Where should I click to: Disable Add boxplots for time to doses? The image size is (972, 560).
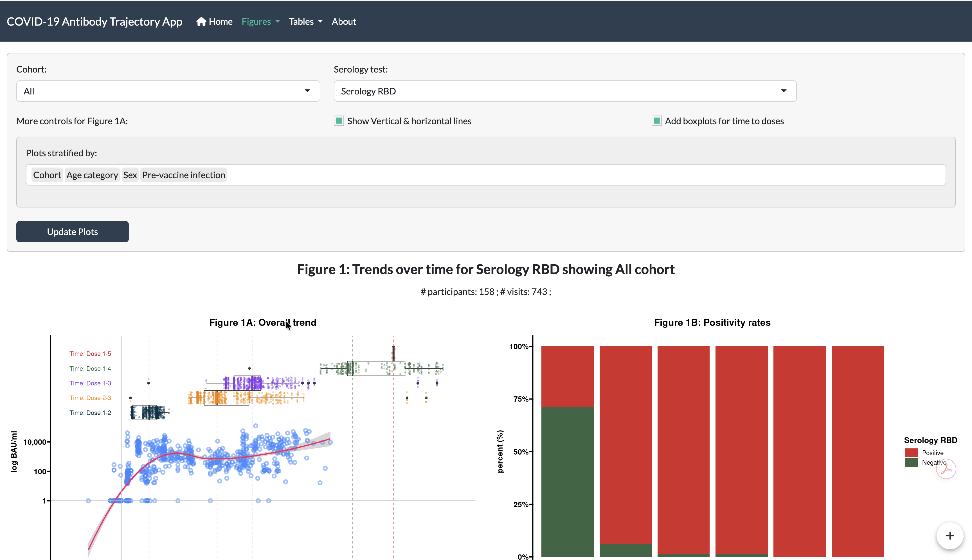click(656, 121)
